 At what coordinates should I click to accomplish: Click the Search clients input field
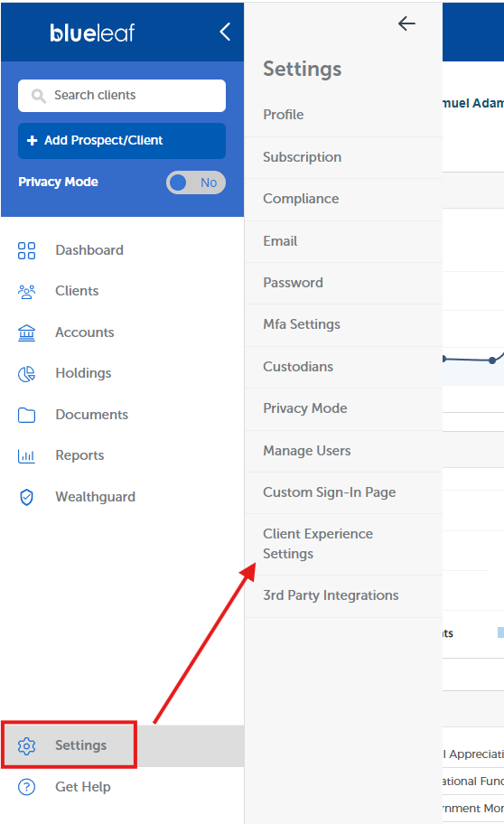point(122,96)
